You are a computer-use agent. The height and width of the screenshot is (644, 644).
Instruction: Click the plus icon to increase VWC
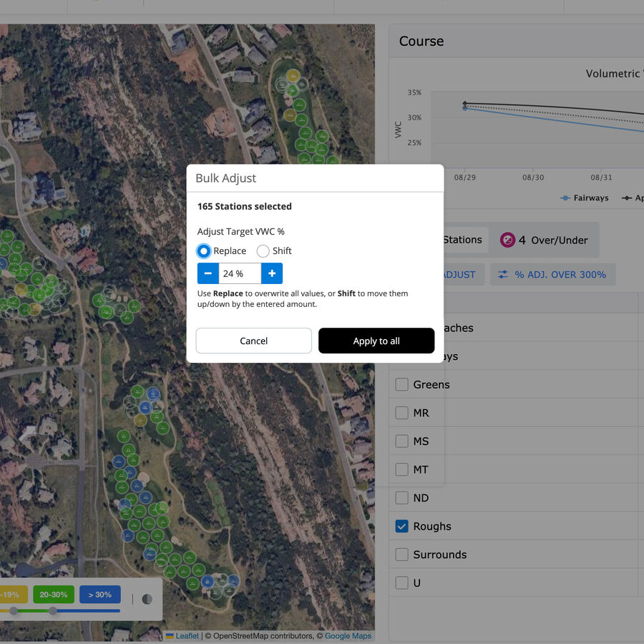pos(271,273)
